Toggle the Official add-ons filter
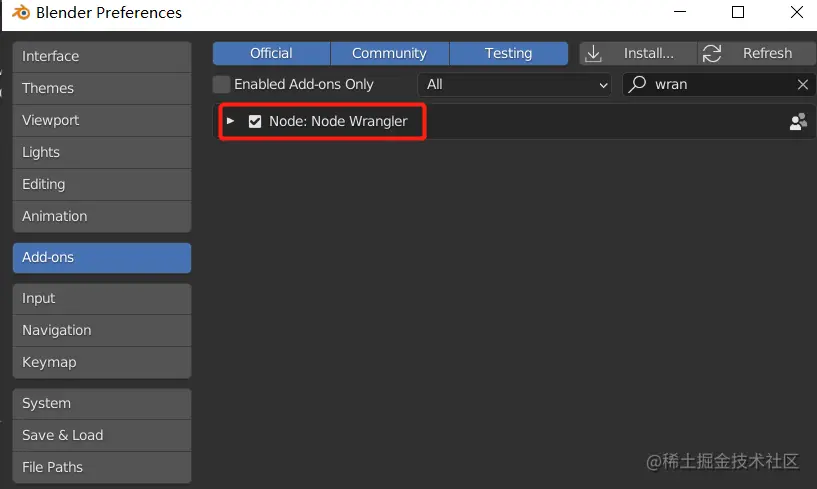 click(271, 54)
